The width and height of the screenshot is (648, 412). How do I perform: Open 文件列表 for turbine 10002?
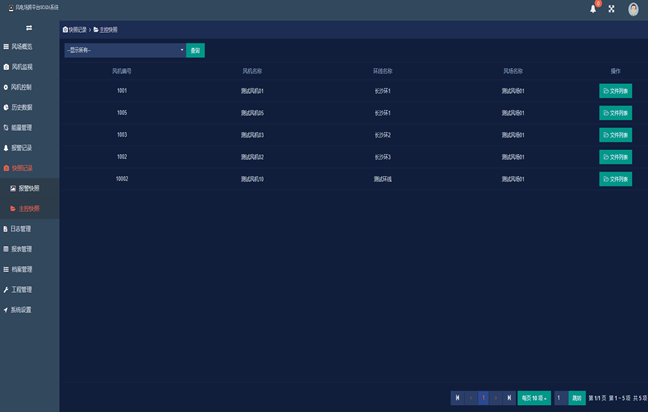615,179
